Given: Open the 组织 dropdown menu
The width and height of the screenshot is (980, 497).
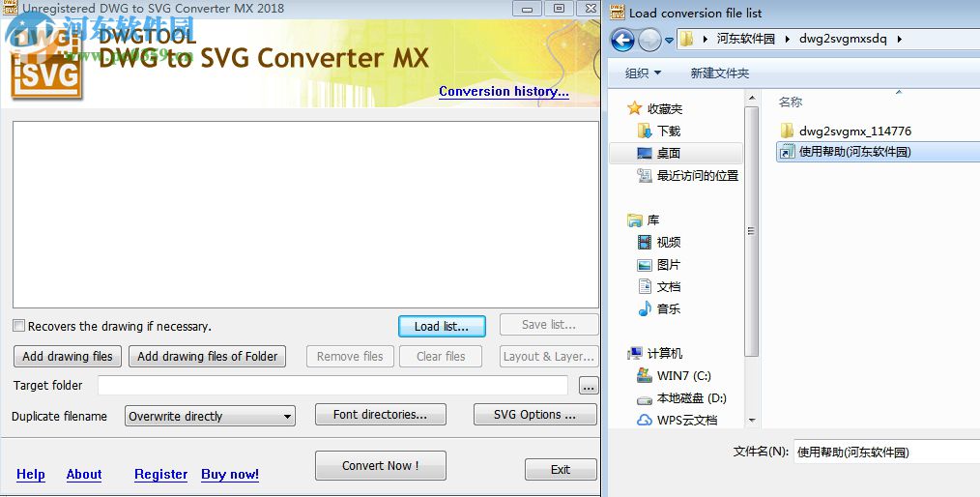Looking at the screenshot, I should (x=643, y=73).
